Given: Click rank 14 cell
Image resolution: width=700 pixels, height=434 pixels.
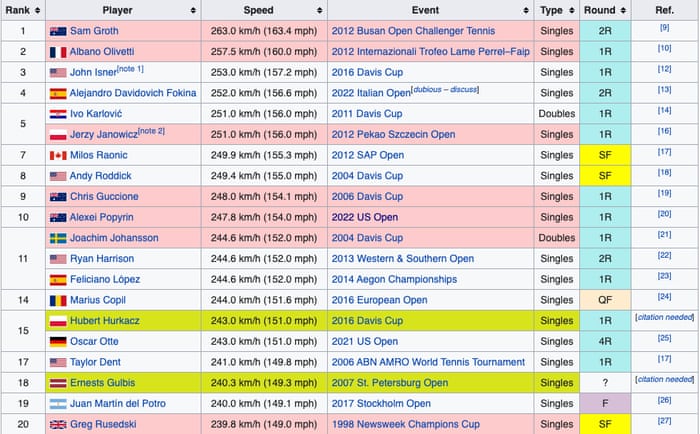Looking at the screenshot, I should pos(23,300).
